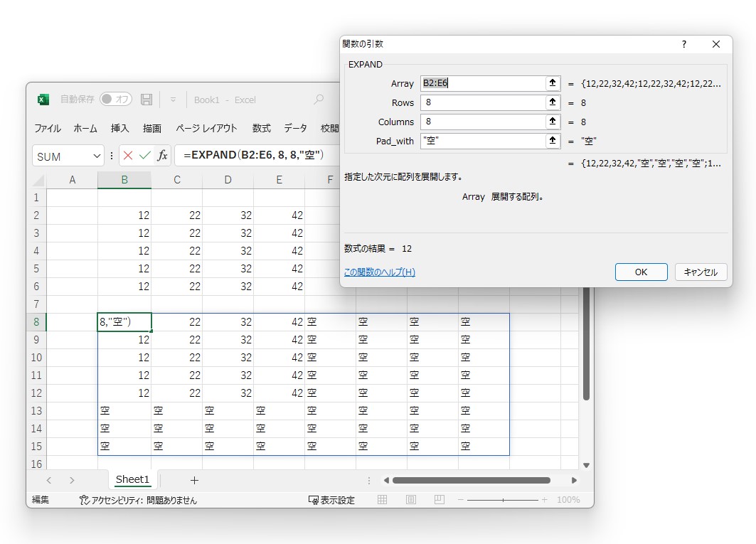The image size is (756, 544).
Task: Click the fx Insert Function icon
Action: pyautogui.click(x=162, y=155)
